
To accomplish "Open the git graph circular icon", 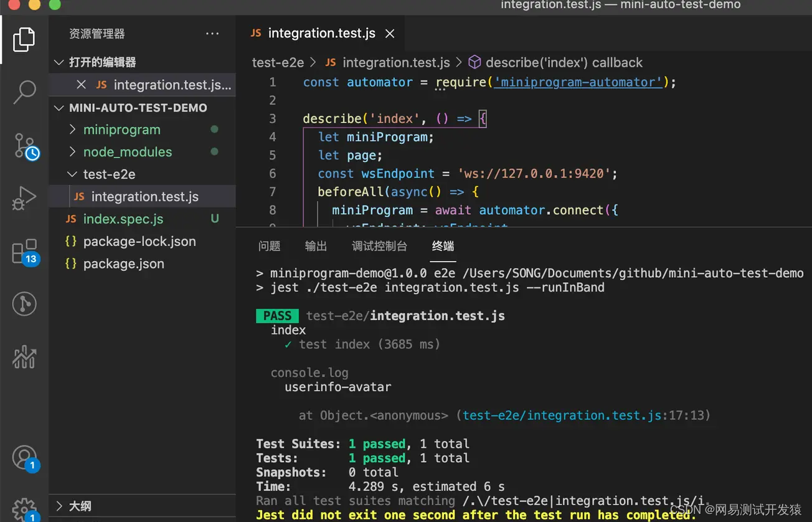I will click(x=24, y=304).
